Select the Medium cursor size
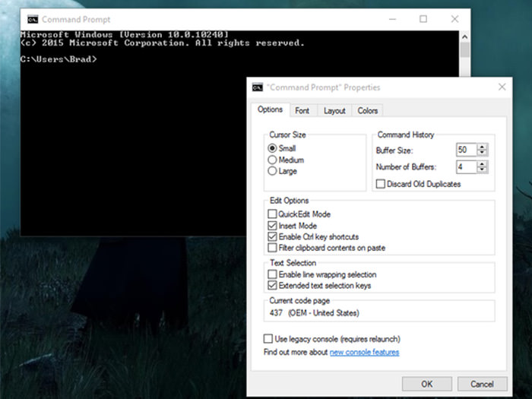532x399 pixels. tap(273, 160)
